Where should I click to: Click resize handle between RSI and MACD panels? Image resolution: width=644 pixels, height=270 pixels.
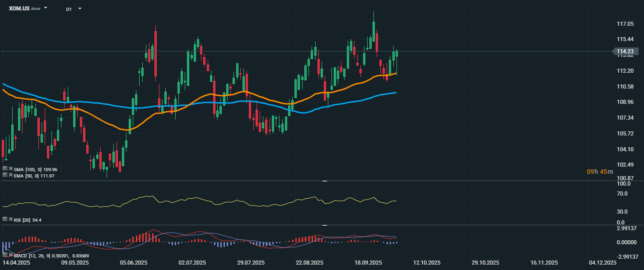(324, 225)
